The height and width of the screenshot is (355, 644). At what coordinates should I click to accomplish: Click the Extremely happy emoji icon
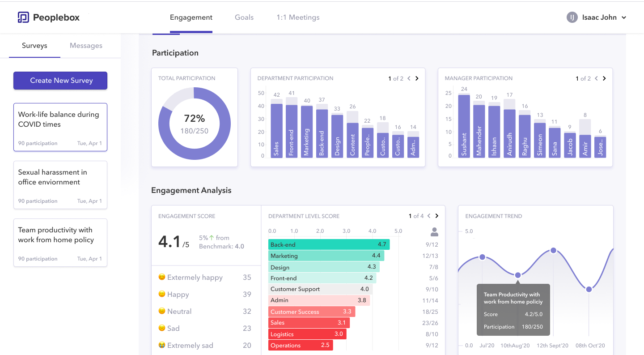[x=162, y=277]
